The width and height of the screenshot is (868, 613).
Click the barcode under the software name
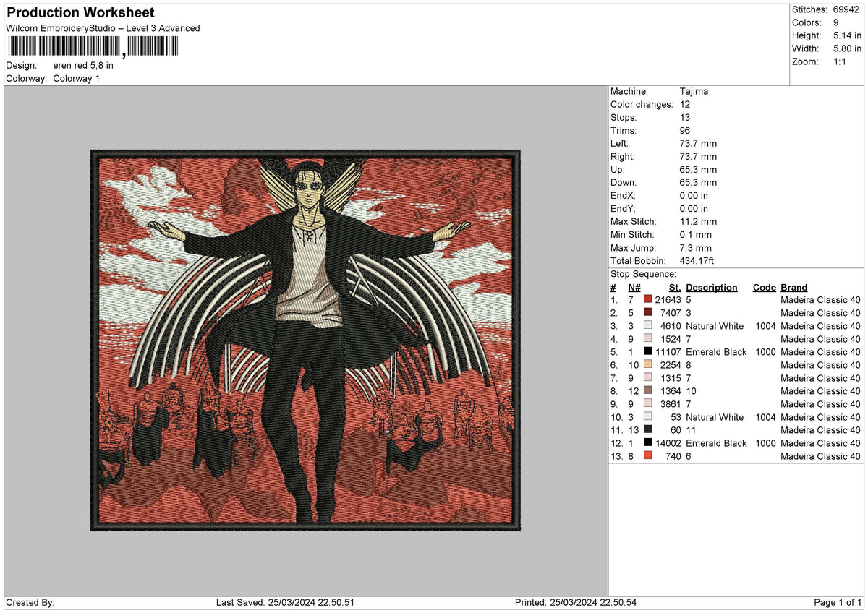point(93,46)
